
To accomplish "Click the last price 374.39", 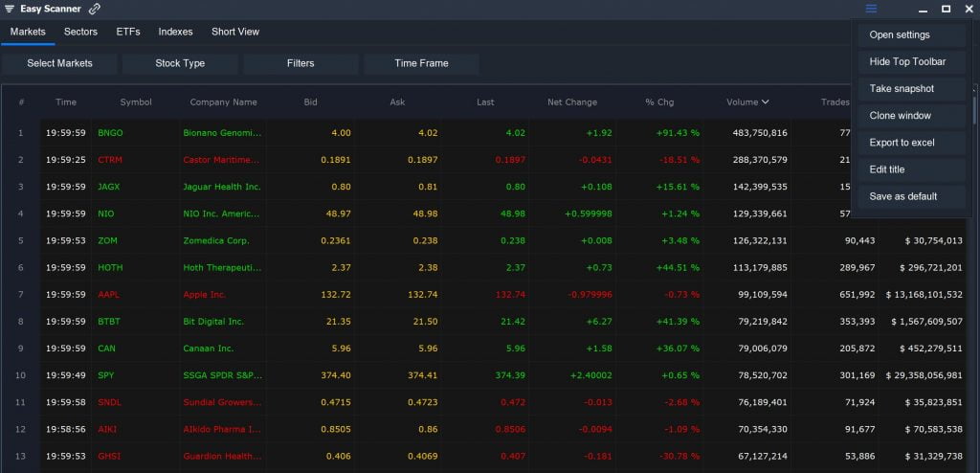I will tap(510, 374).
